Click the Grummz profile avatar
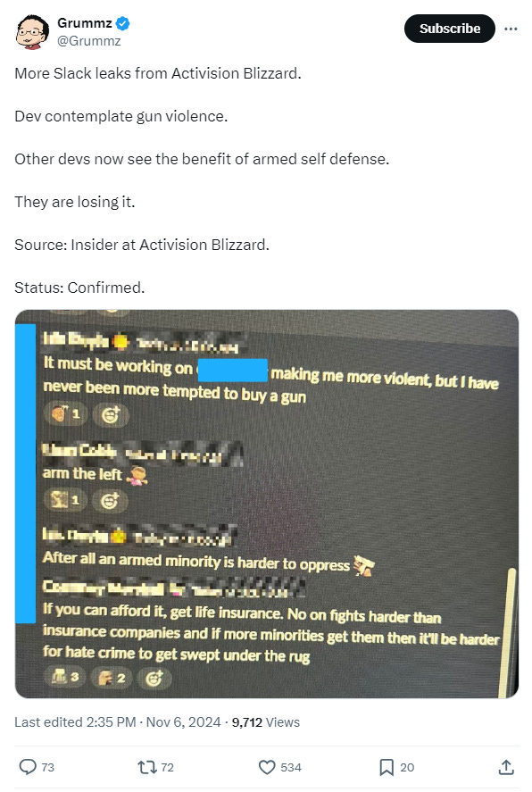Image resolution: width=532 pixels, height=792 pixels. (33, 32)
